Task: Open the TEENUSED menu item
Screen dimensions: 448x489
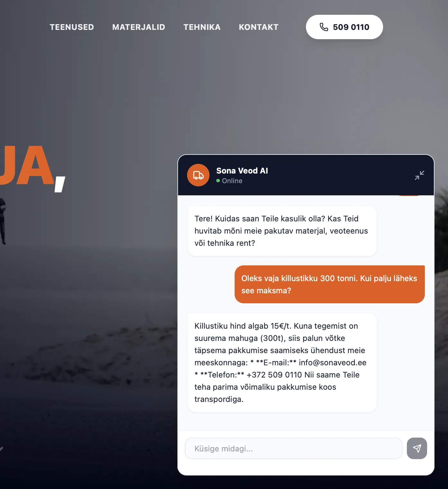Action: pyautogui.click(x=72, y=27)
